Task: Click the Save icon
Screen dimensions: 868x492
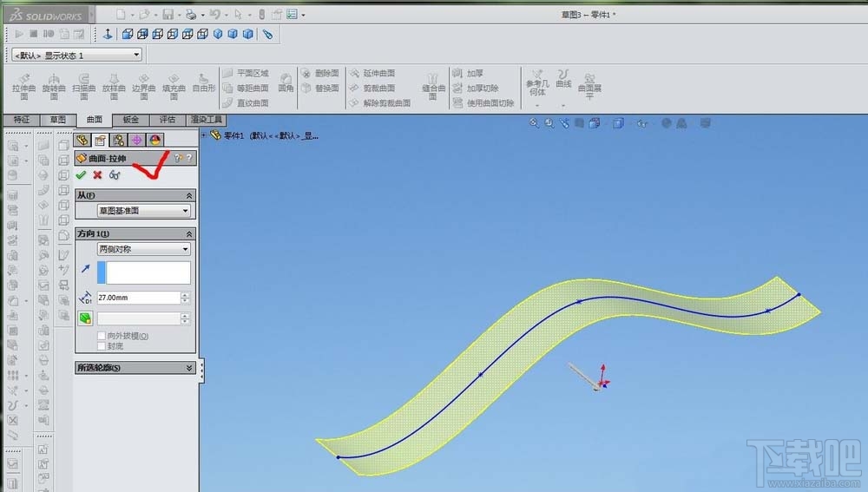Action: click(x=168, y=15)
